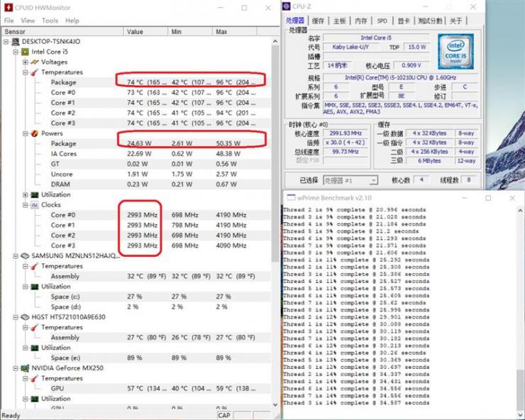Image resolution: width=525 pixels, height=420 pixels.
Task: Click the thermometer icon under NVIDIA Temperatures
Action: (35, 378)
